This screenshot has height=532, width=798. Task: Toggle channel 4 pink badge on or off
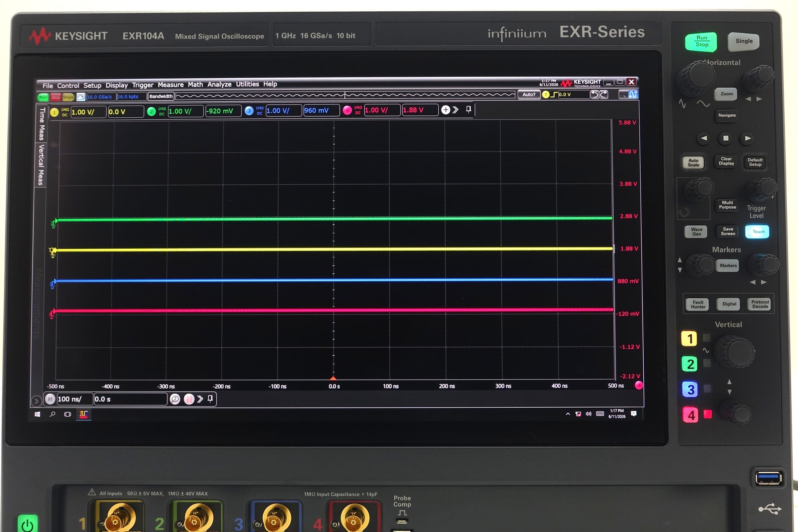(347, 110)
